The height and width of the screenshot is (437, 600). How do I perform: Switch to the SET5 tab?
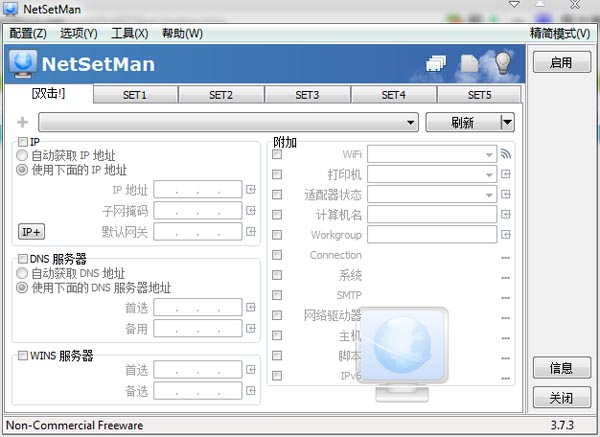[x=479, y=95]
